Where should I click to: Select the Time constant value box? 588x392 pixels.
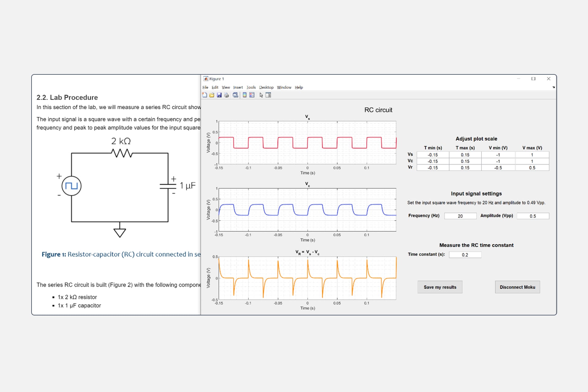[465, 254]
